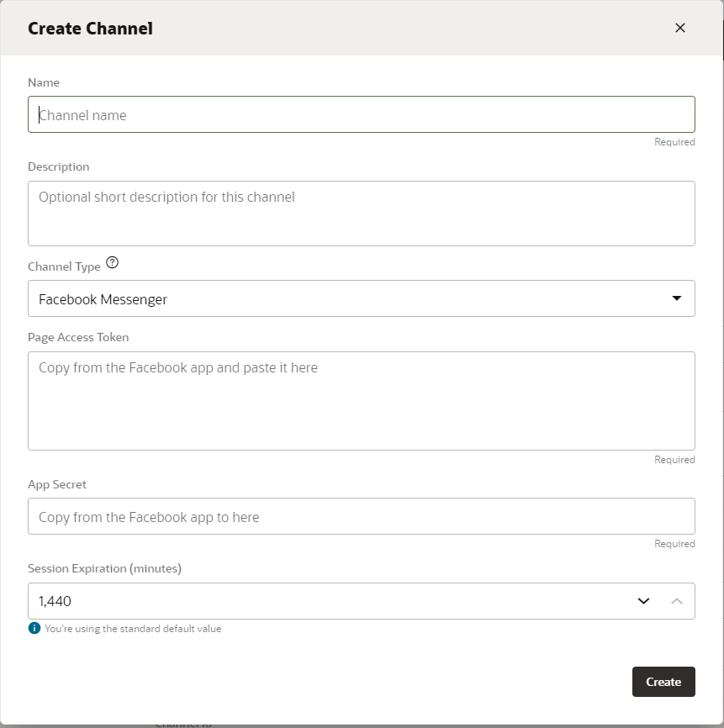
Task: Click the Required label under Name
Action: click(674, 141)
